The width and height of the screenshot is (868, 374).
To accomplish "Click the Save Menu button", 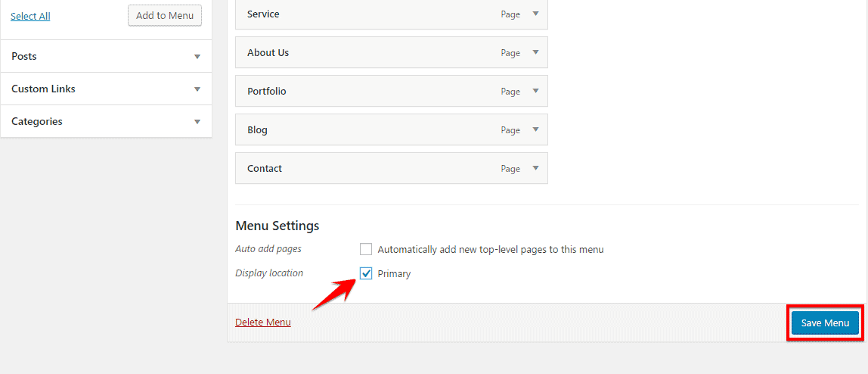I will 825,323.
